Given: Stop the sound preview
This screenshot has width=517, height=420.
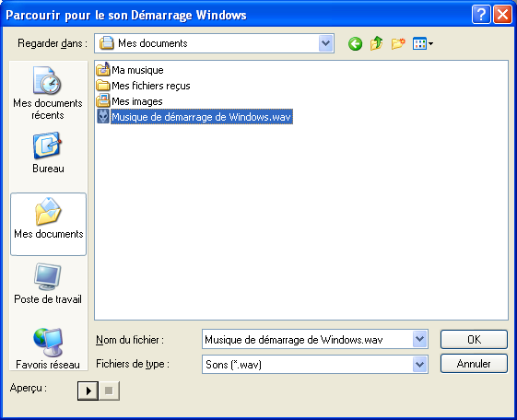Looking at the screenshot, I should click(x=109, y=391).
